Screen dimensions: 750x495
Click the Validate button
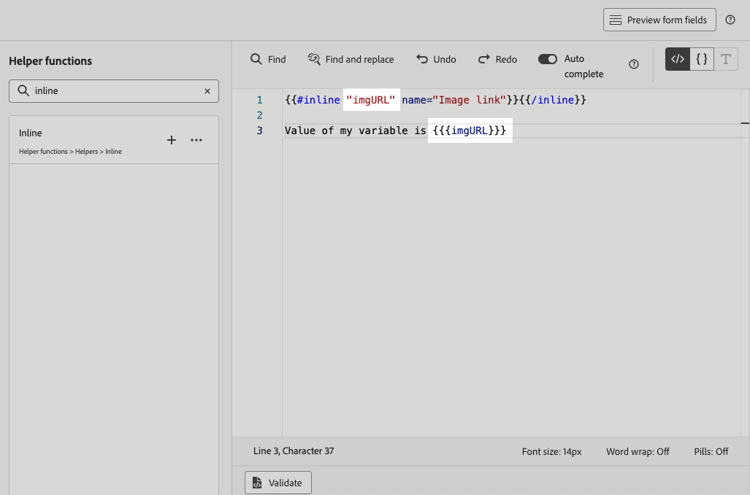[x=278, y=483]
